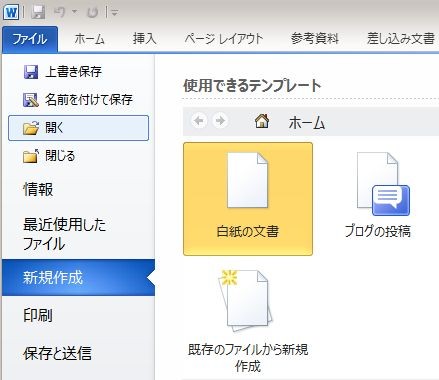The width and height of the screenshot is (439, 380).
Task: Click the 名前を付けて保存 disk icon
Action: click(x=31, y=100)
